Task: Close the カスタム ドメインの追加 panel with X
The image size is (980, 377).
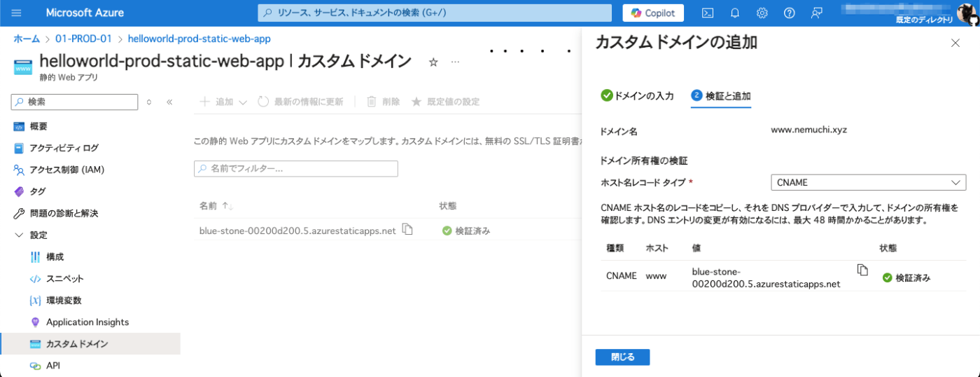Action: 955,43
